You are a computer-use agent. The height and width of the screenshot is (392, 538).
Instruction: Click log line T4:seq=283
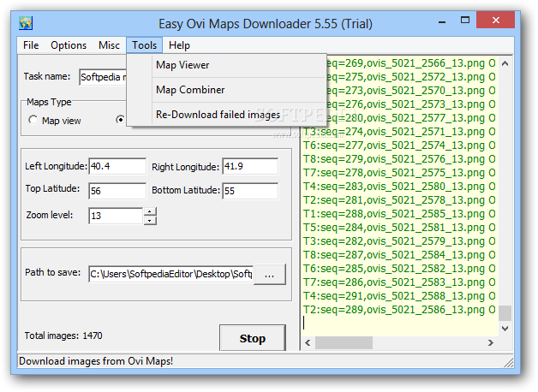pyautogui.click(x=399, y=187)
